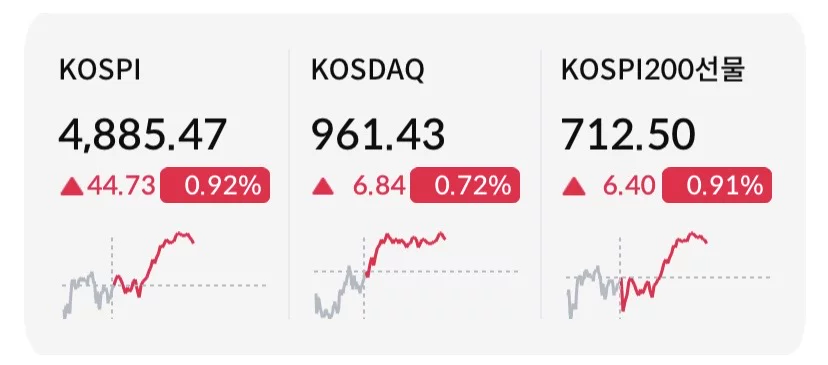Click the KOSPI200선물 red up-triangle icon
This screenshot has width=828, height=365.
pos(574,186)
